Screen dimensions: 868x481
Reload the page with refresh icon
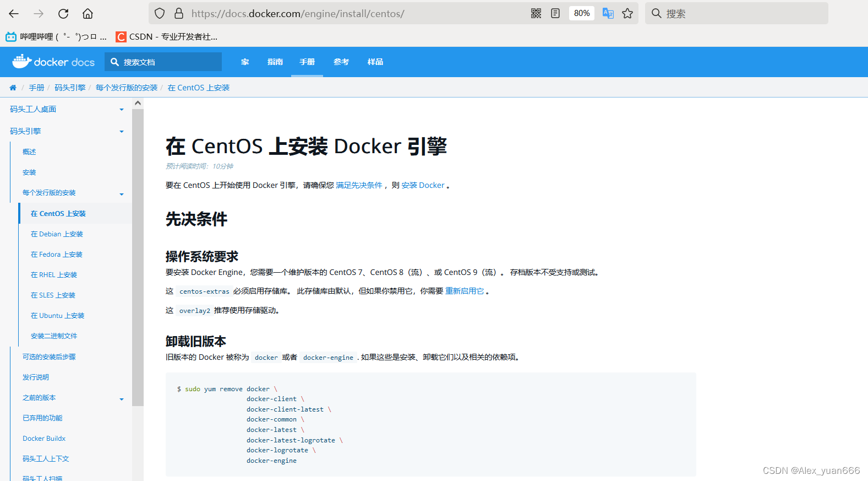click(63, 14)
